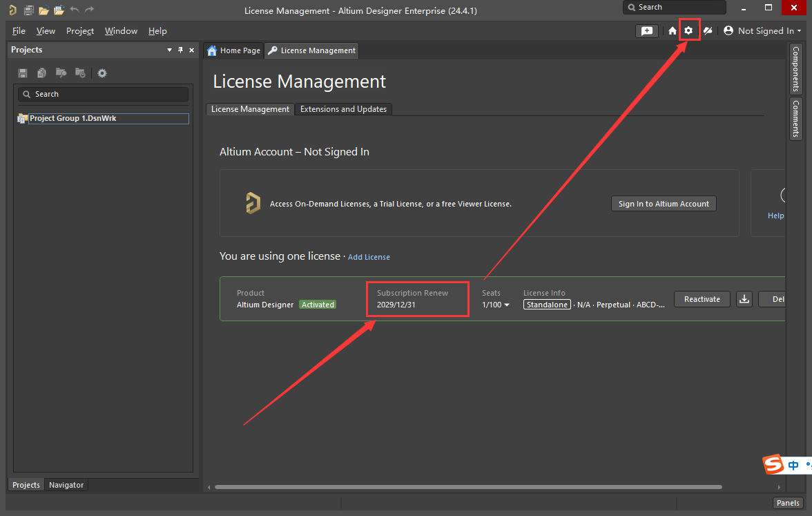Viewport: 812px width, 516px height.
Task: Maximize the Altium Designer window
Action: [x=768, y=8]
